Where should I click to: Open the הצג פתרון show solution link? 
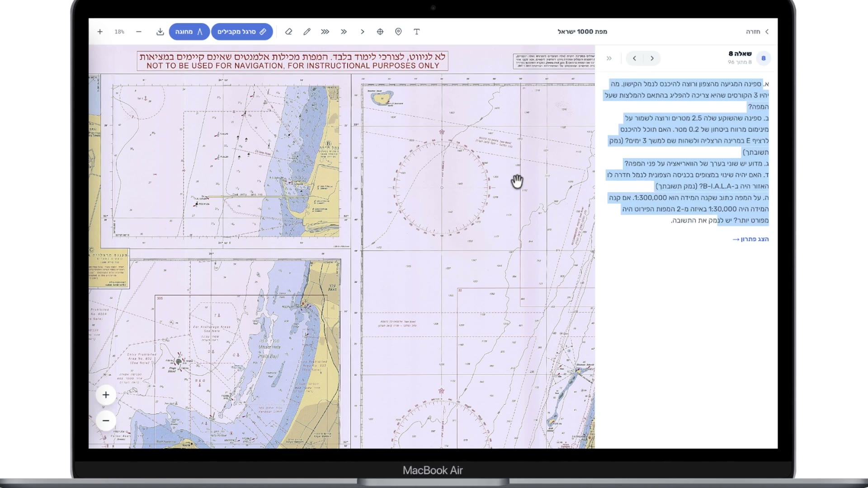coord(750,239)
